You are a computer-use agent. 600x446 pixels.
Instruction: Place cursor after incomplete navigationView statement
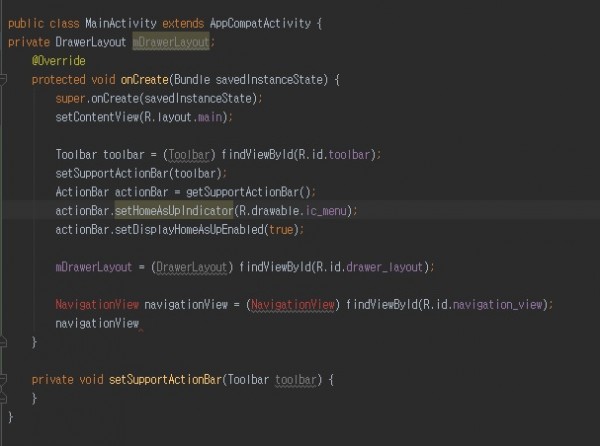(140, 324)
